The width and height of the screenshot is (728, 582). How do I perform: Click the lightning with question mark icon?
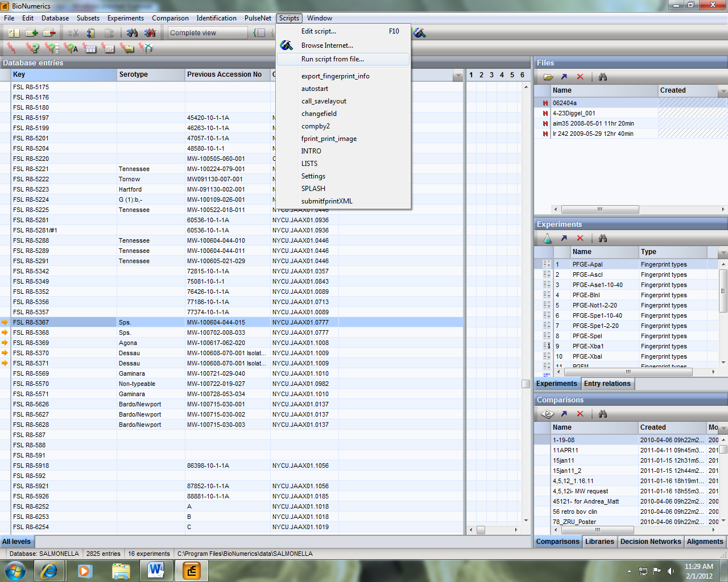(x=32, y=48)
